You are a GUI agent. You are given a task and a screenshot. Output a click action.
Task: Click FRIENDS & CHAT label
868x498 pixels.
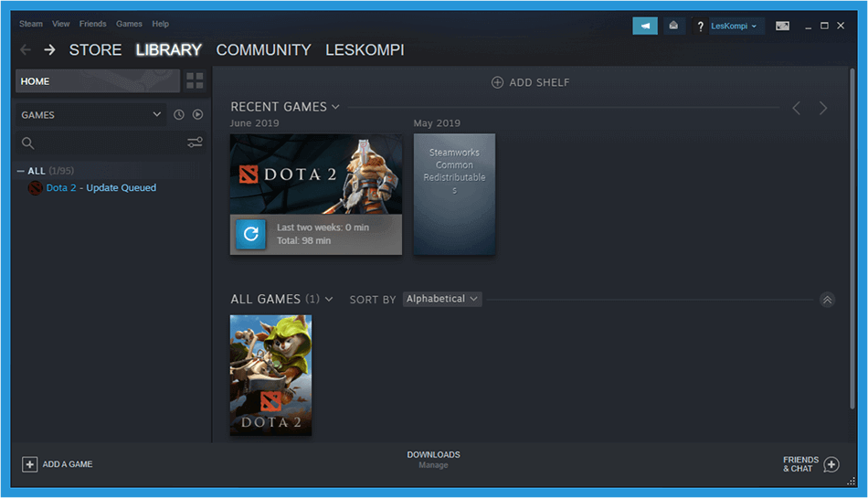(x=800, y=464)
